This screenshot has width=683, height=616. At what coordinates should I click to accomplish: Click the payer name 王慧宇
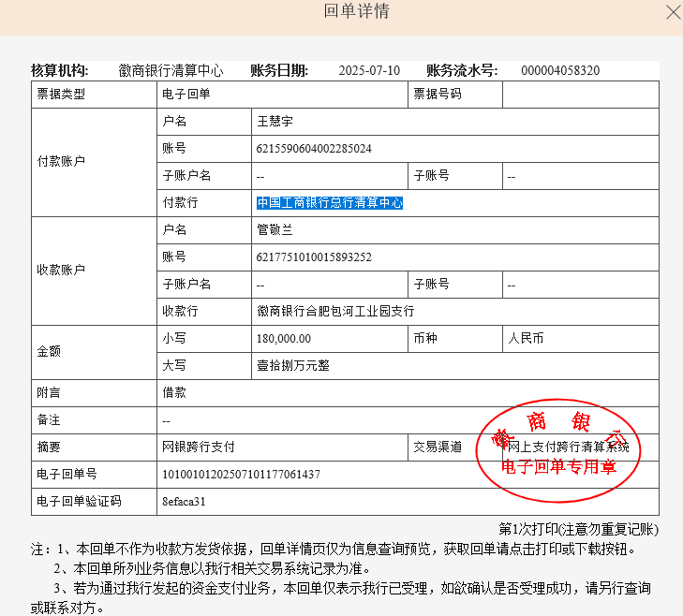coord(275,122)
